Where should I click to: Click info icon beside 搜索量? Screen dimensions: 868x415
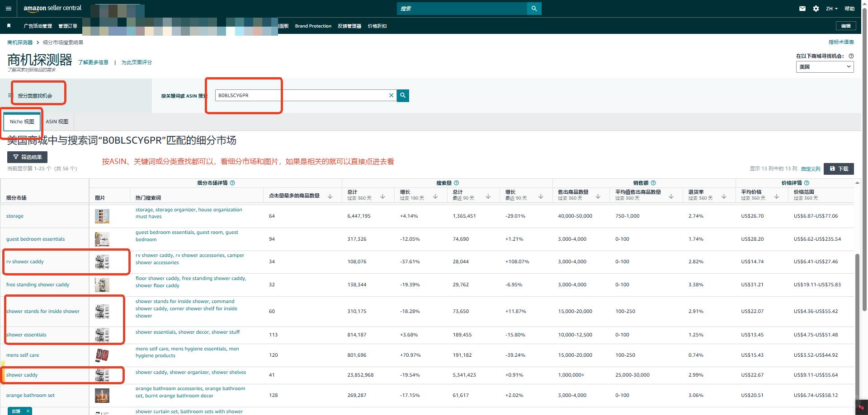(x=456, y=183)
